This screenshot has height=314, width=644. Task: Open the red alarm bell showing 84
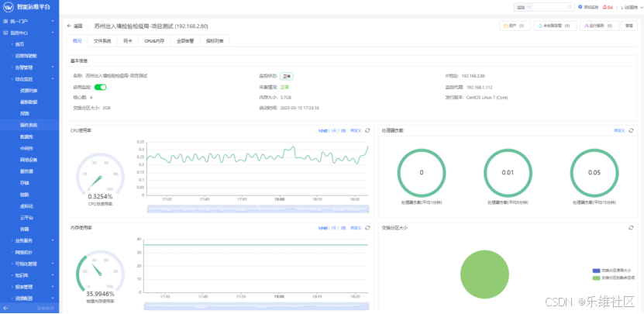[608, 7]
